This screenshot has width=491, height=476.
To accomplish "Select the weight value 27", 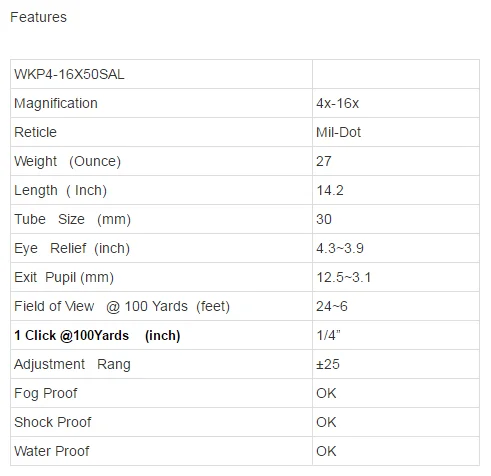I will coord(324,161).
